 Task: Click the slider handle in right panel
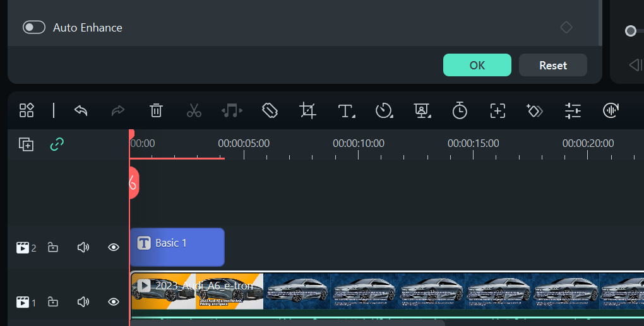coord(631,31)
